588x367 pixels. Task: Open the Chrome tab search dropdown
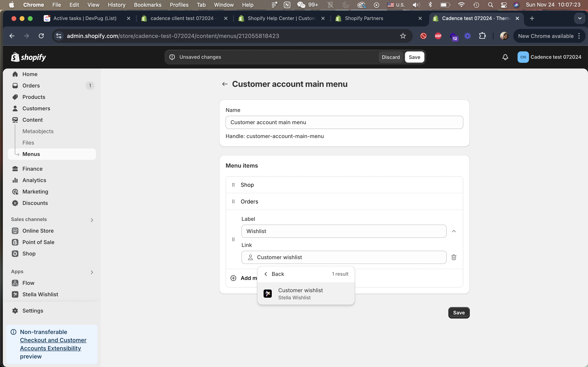[579, 18]
